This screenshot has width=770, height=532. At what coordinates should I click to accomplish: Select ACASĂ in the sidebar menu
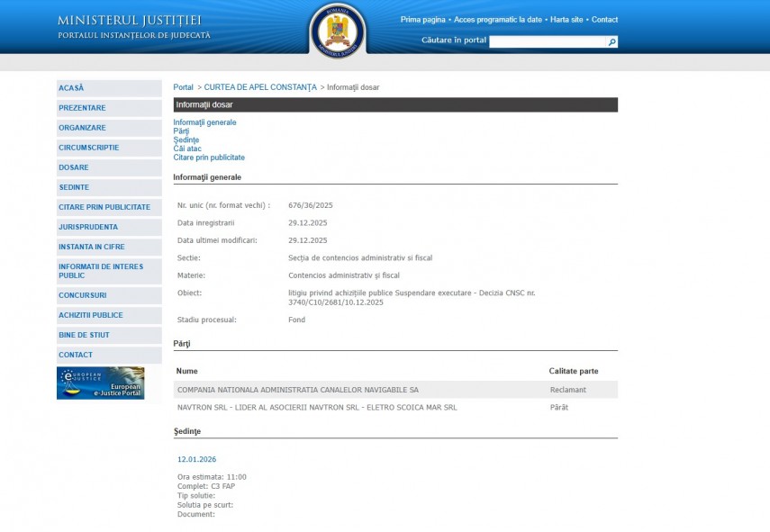(x=71, y=88)
